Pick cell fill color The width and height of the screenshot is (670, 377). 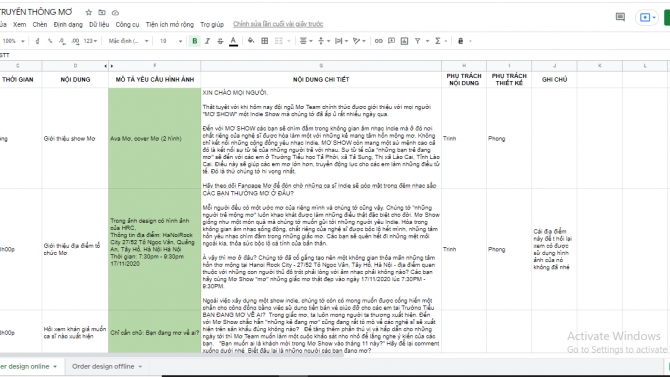point(251,41)
